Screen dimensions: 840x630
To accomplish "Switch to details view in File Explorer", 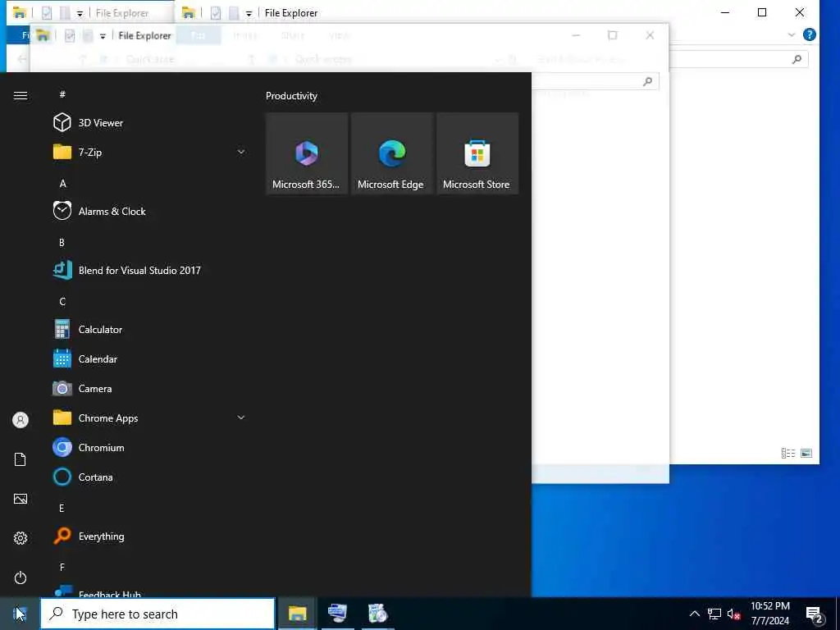I will 788,453.
